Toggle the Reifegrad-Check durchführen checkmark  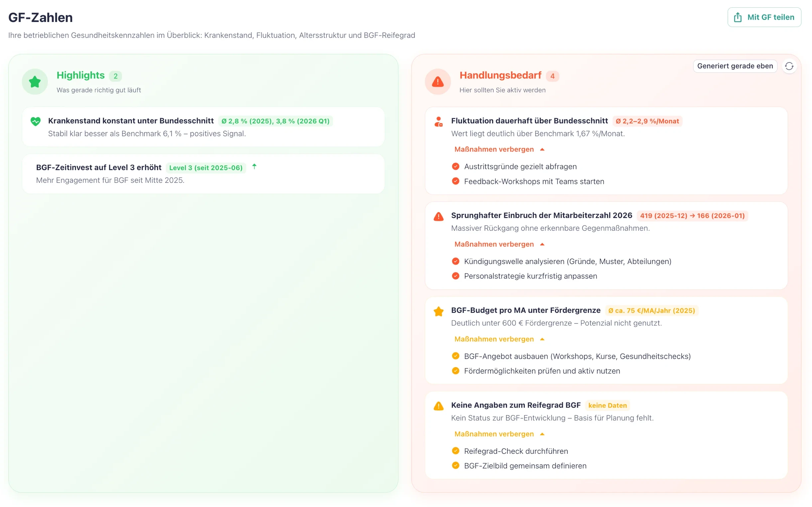click(455, 451)
